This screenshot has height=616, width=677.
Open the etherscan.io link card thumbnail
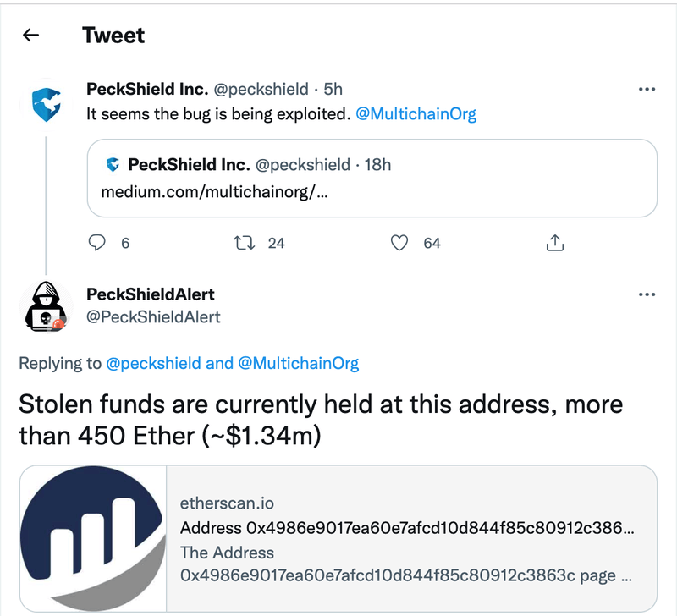[93, 539]
